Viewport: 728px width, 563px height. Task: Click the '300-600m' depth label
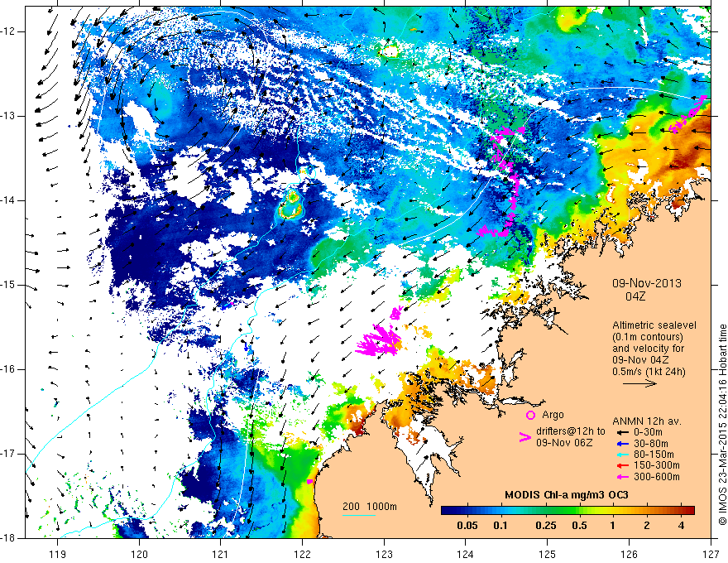tap(657, 477)
